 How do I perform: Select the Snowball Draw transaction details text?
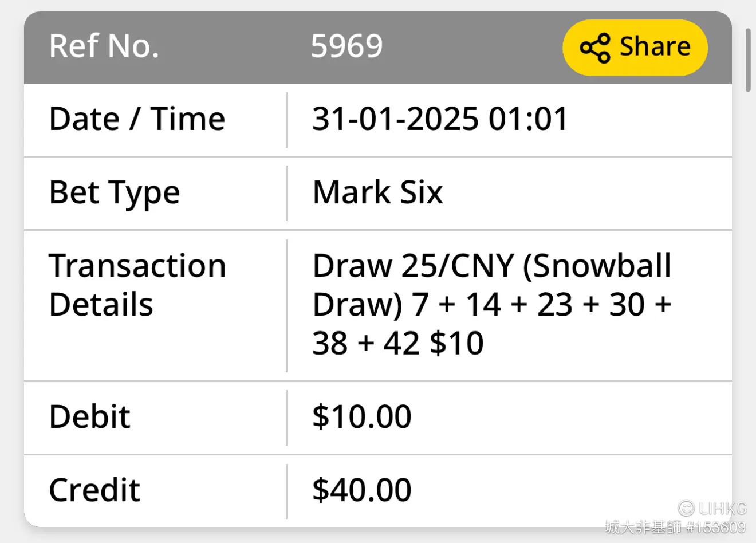tap(492, 304)
